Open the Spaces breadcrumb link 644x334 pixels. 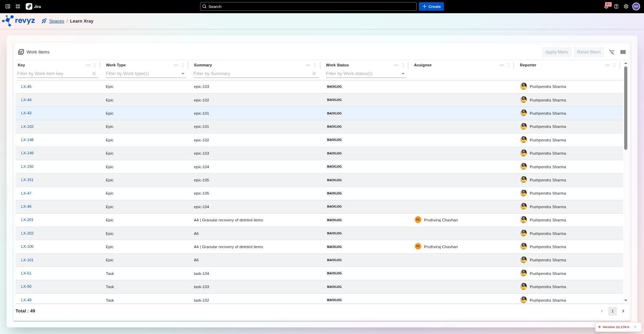57,21
